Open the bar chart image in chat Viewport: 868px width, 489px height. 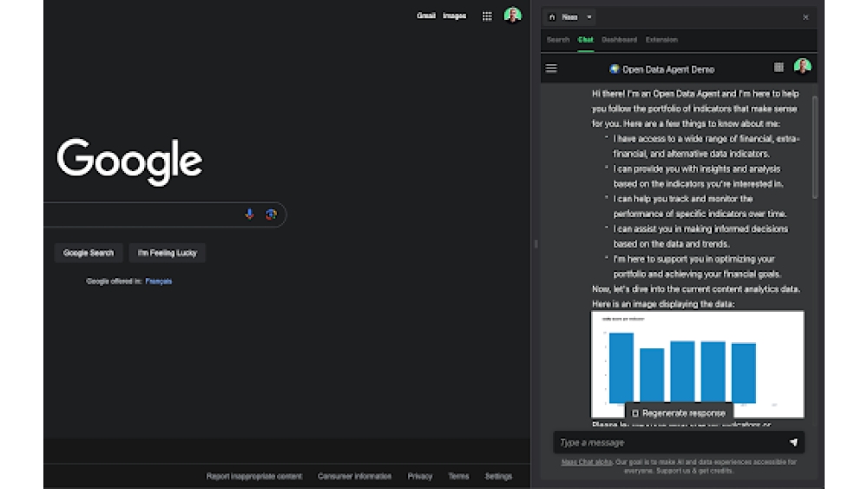(698, 364)
